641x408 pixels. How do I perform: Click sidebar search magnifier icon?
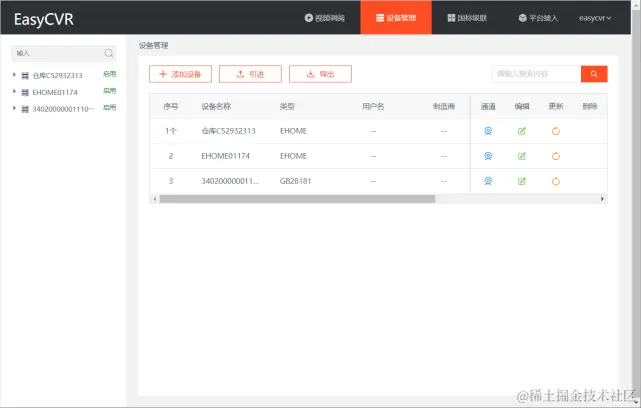coord(109,53)
